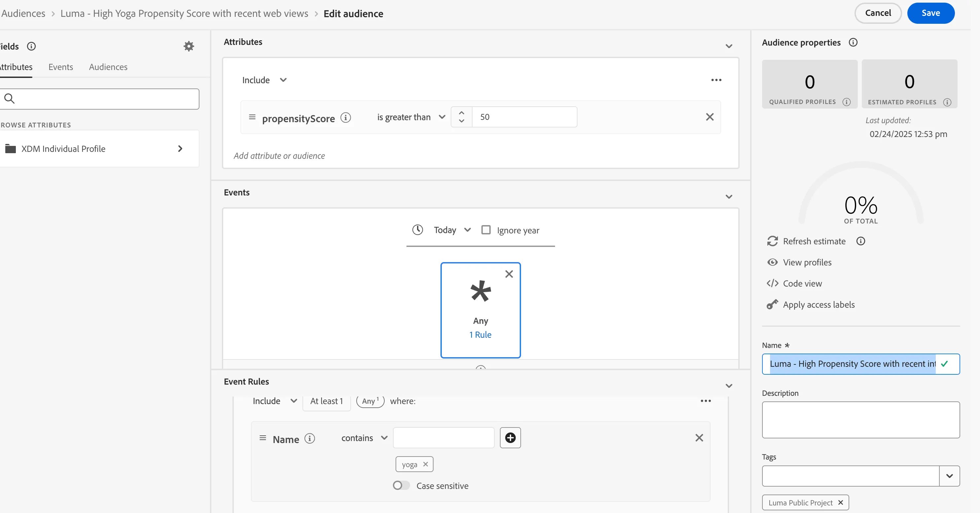Screen dimensions: 980x513
Task: Collapse the Events section chevron
Action: click(728, 197)
